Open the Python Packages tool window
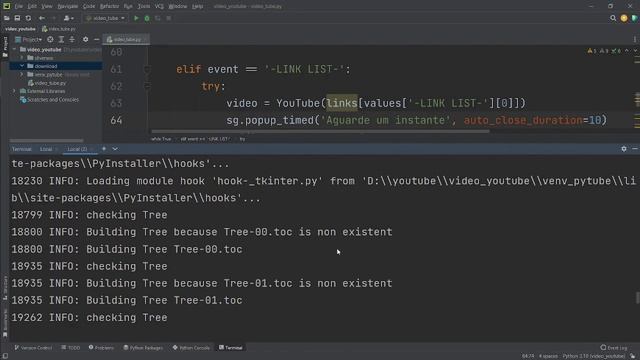This screenshot has width=640, height=360. coord(143,348)
